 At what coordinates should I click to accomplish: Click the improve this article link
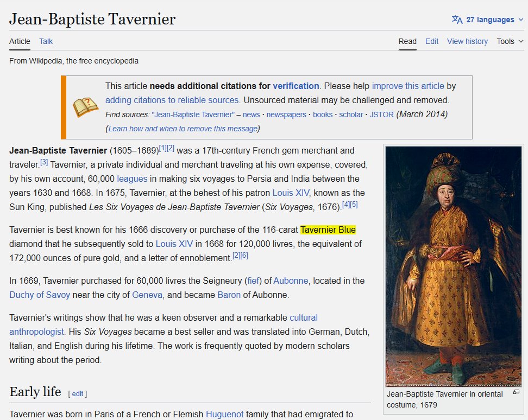click(408, 86)
